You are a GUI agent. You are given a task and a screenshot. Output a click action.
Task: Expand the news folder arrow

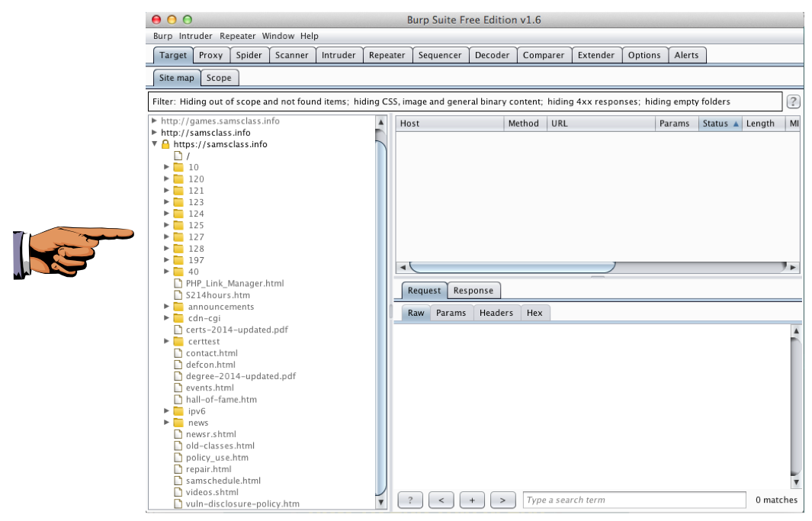pyautogui.click(x=166, y=423)
